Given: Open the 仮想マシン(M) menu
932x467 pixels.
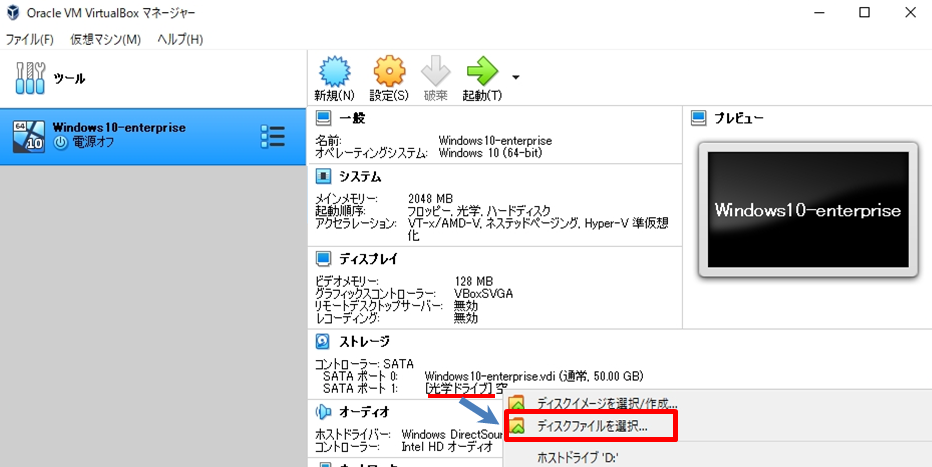Looking at the screenshot, I should 105,39.
